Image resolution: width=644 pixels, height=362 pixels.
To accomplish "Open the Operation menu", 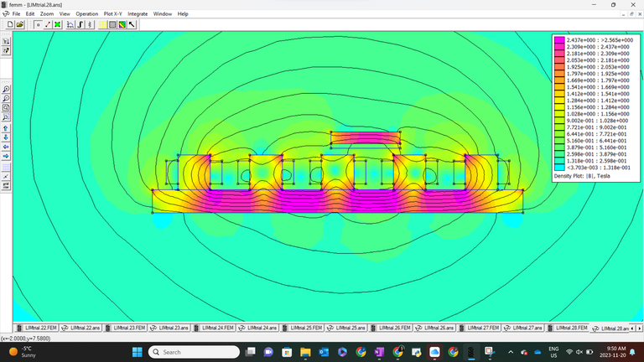I will pos(86,14).
